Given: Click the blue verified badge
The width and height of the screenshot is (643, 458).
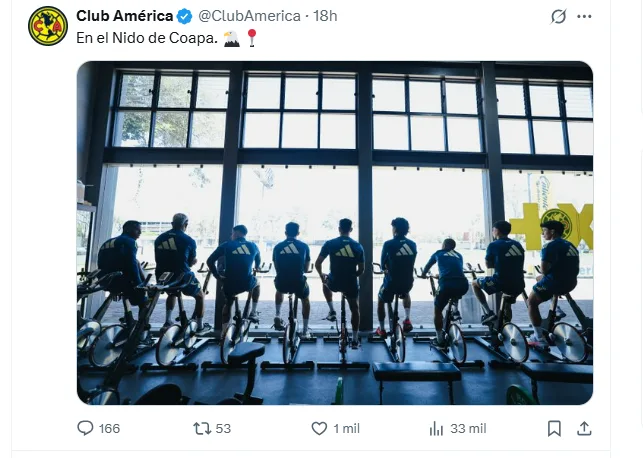Looking at the screenshot, I should coord(184,16).
